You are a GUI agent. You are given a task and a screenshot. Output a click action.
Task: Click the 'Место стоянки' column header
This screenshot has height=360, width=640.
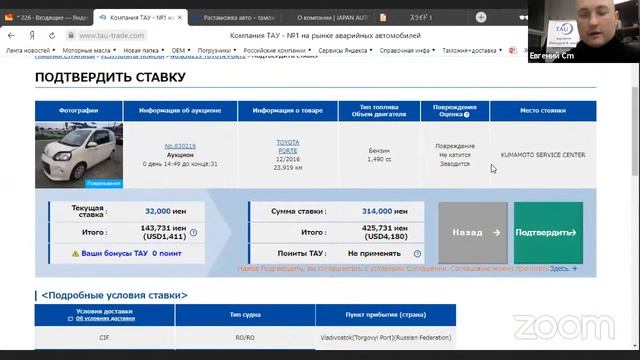pyautogui.click(x=543, y=111)
